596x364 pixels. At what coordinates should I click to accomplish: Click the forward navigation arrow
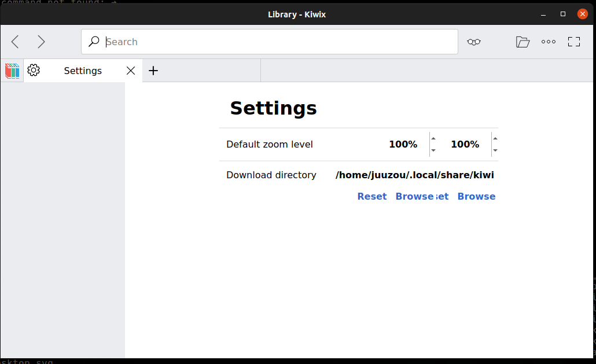click(41, 42)
